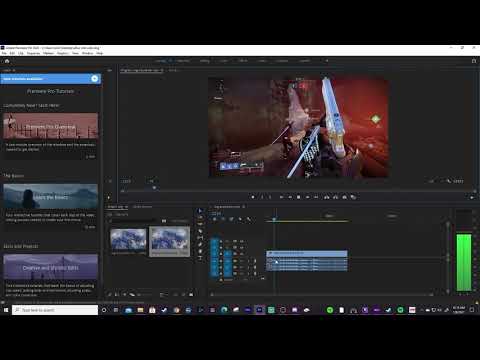Image resolution: width=480 pixels, height=360 pixels.
Task: Toggle track lock on V1
Action: 220,254
